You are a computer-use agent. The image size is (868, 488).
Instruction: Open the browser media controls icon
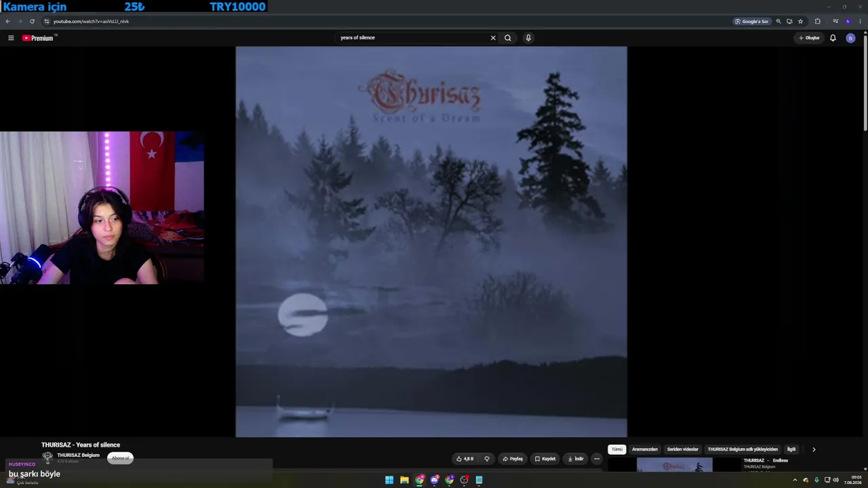(835, 21)
